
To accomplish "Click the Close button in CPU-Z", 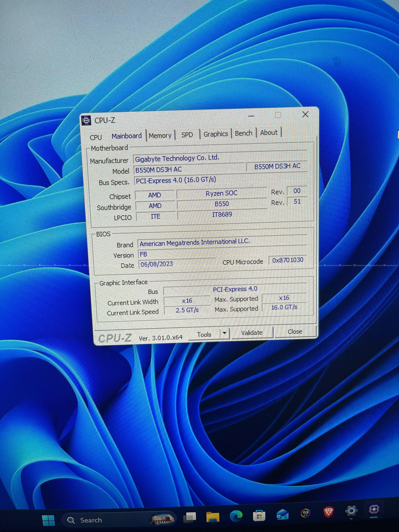I will [295, 332].
